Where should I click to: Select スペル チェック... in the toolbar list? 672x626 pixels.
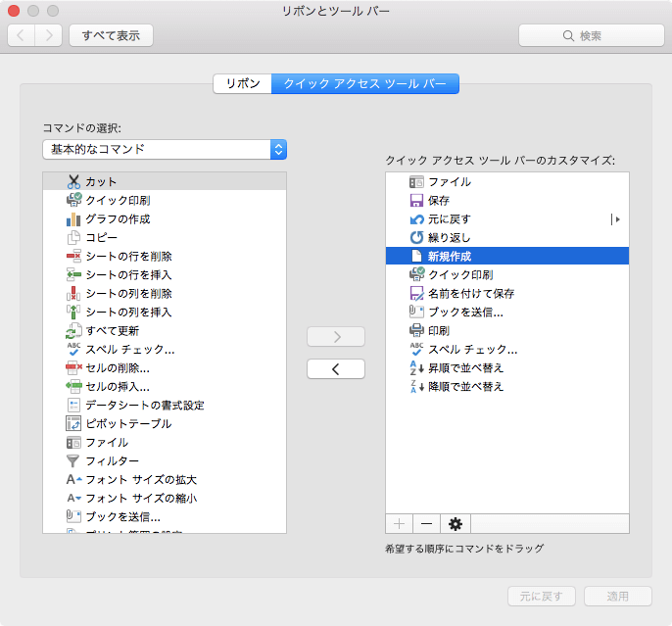[507, 349]
